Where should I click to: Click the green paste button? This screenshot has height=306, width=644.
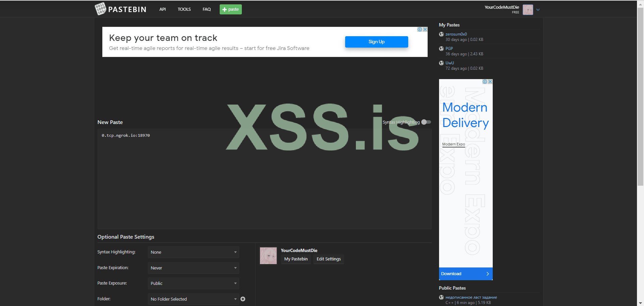231,9
